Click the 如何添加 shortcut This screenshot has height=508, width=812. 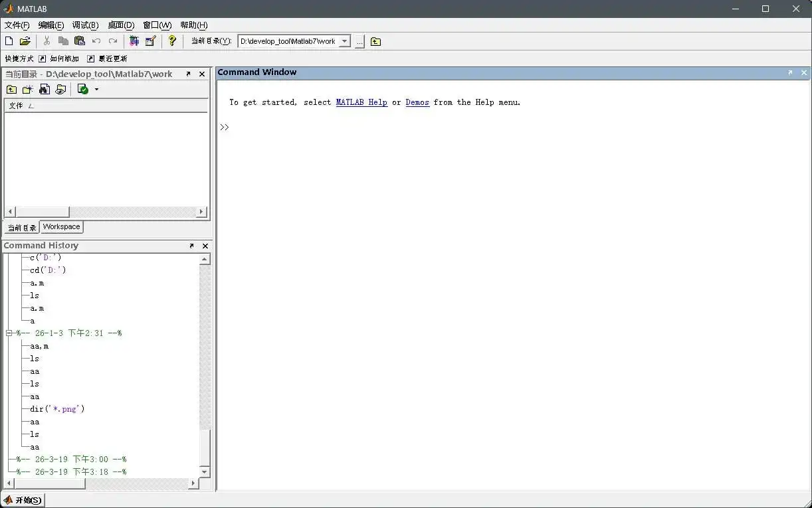click(58, 58)
